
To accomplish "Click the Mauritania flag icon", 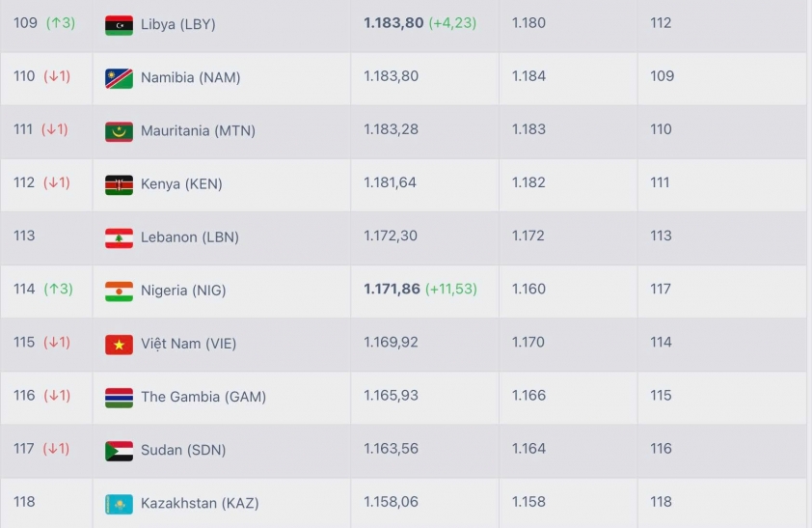I will (x=119, y=131).
